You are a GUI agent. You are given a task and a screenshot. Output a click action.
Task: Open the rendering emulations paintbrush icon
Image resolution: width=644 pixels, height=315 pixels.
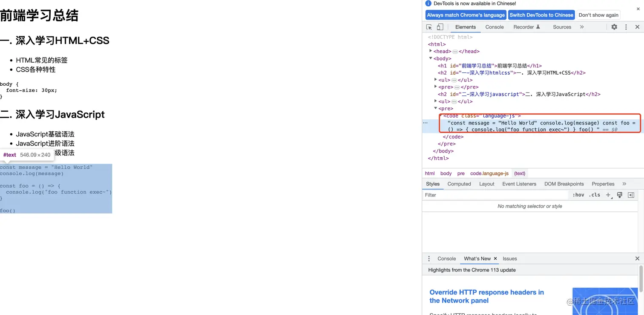(x=620, y=195)
